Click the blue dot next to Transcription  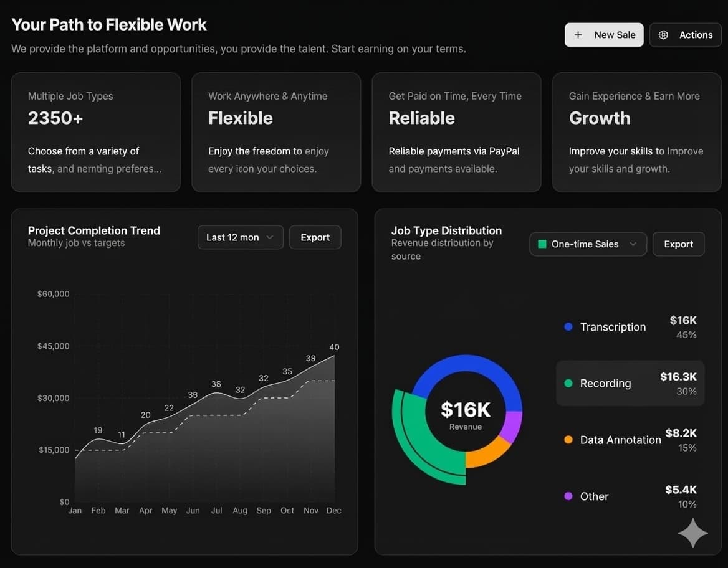568,326
